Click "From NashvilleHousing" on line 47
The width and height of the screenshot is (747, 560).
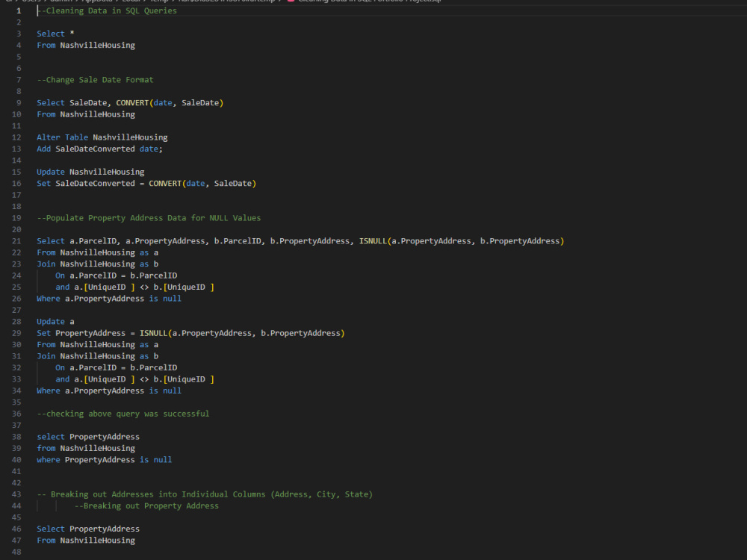tap(86, 541)
